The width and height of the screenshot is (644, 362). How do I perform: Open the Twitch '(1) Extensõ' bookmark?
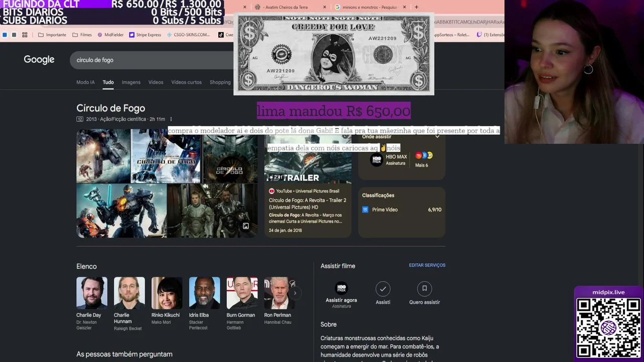(x=490, y=35)
